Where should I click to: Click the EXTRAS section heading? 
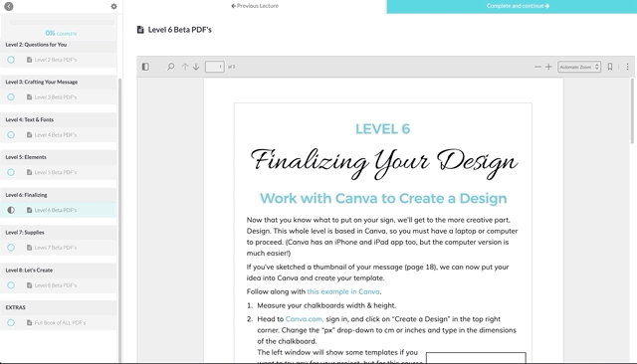point(16,307)
